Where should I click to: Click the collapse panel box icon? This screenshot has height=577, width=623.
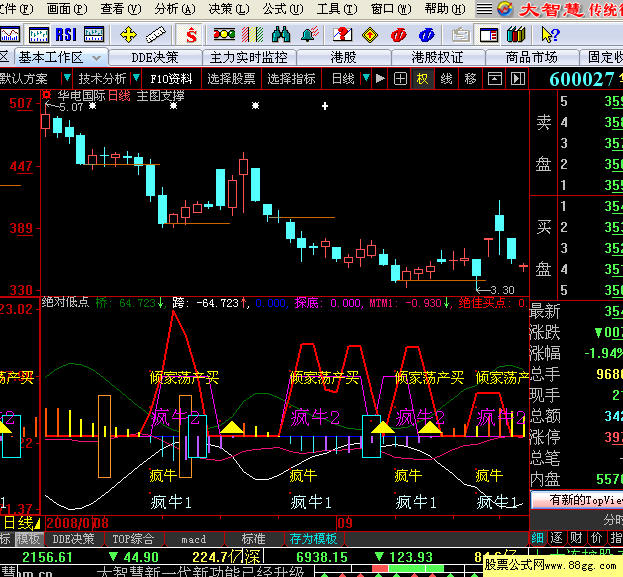[x=494, y=79]
